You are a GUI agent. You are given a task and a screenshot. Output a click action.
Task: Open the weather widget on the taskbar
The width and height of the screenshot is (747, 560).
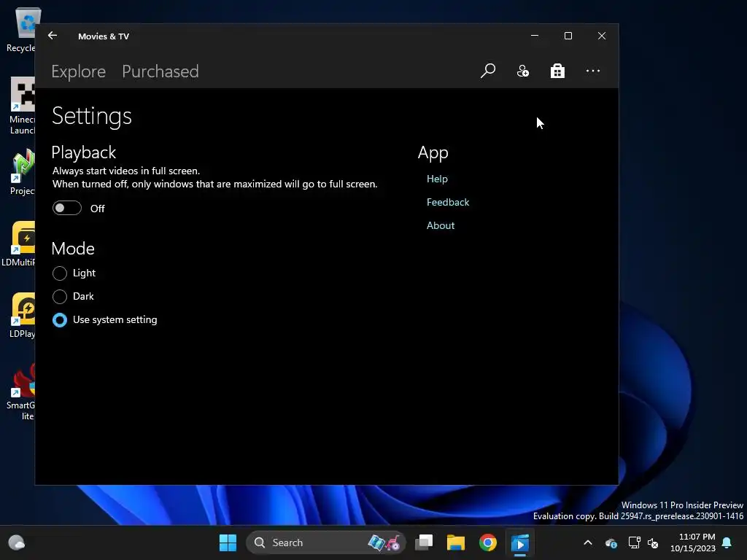(x=17, y=542)
